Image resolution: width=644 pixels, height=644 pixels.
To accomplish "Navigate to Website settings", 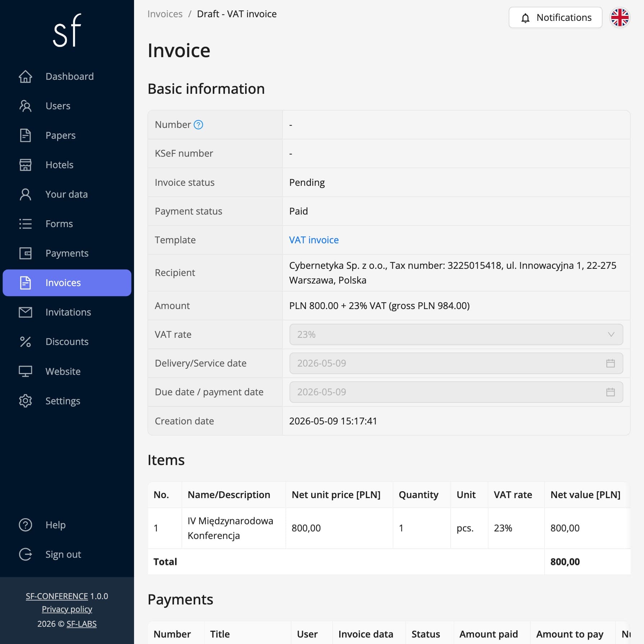I will [67, 371].
